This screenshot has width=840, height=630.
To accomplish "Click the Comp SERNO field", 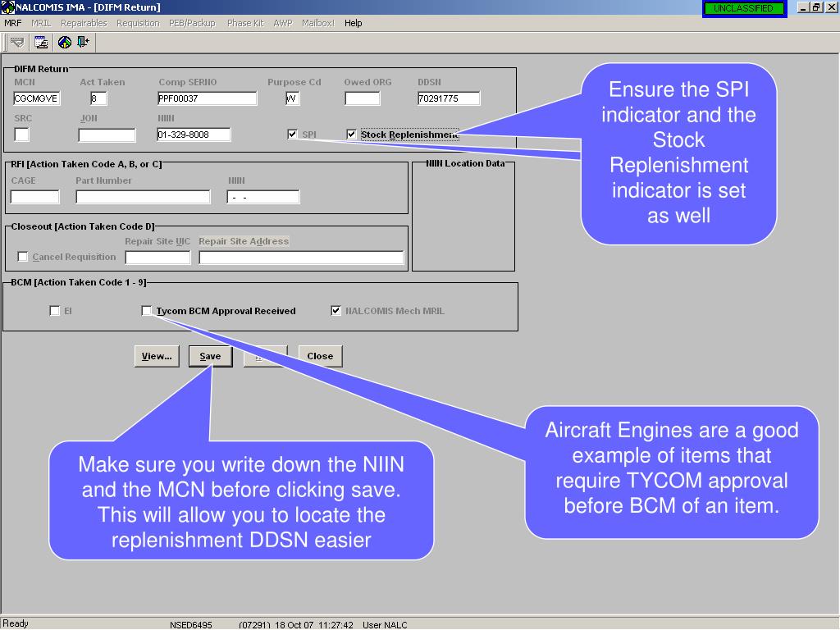I will (x=207, y=98).
